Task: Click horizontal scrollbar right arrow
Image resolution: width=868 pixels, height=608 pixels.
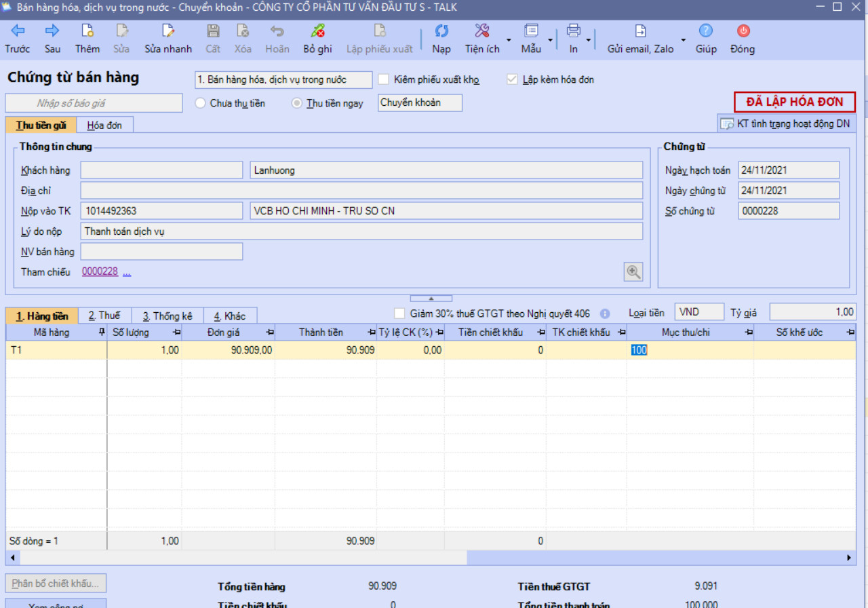Action: coord(850,558)
